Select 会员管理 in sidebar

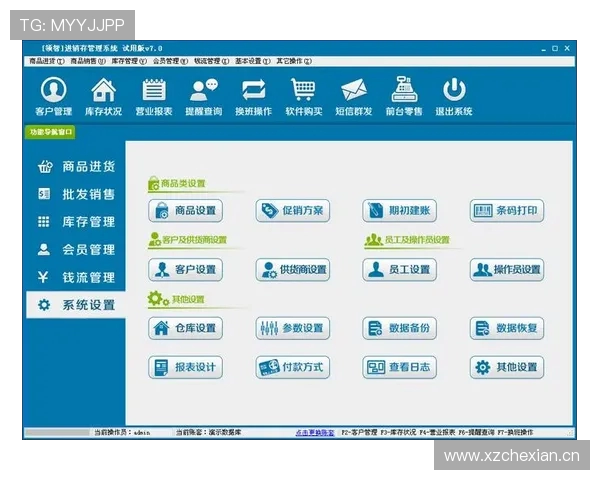point(76,250)
